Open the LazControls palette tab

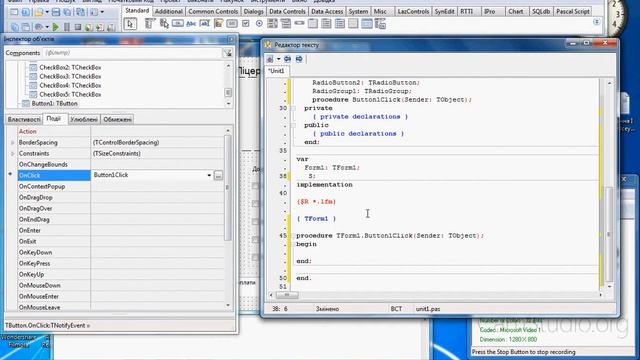pyautogui.click(x=413, y=11)
